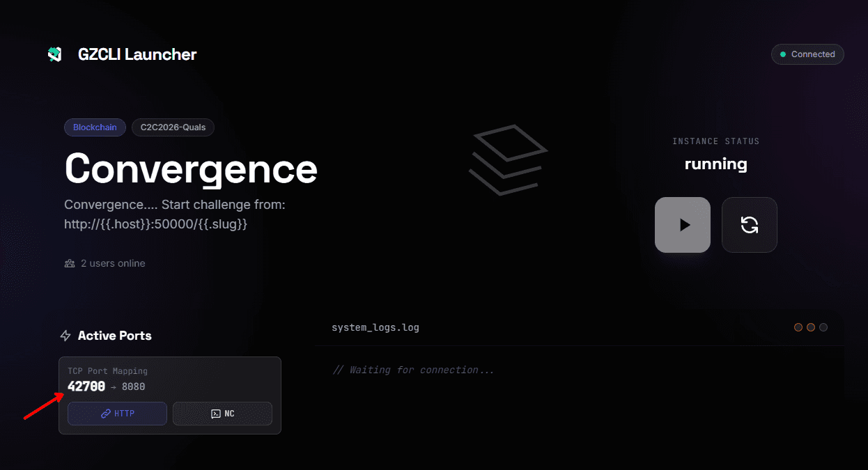
Task: Click the Convergence challenge heading
Action: click(x=191, y=169)
